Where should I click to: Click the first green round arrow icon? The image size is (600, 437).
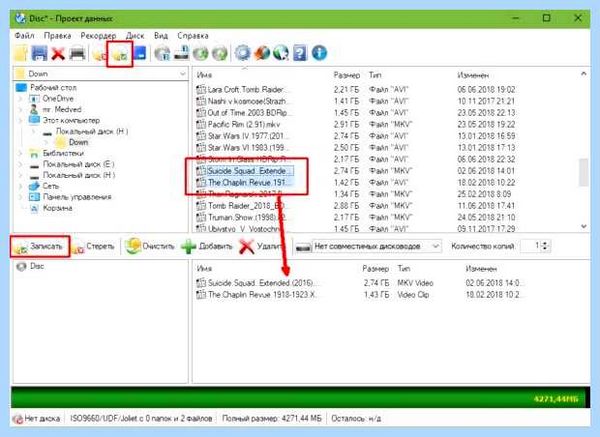click(201, 53)
